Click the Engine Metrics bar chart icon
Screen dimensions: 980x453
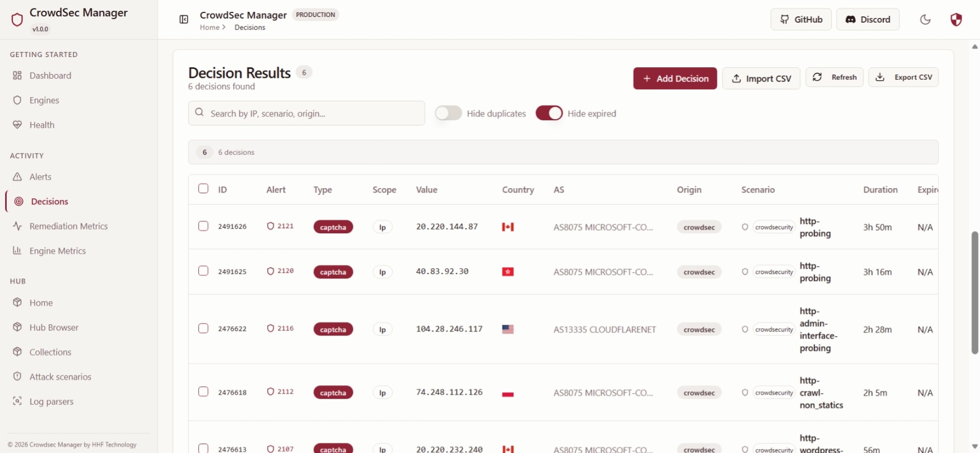point(18,251)
